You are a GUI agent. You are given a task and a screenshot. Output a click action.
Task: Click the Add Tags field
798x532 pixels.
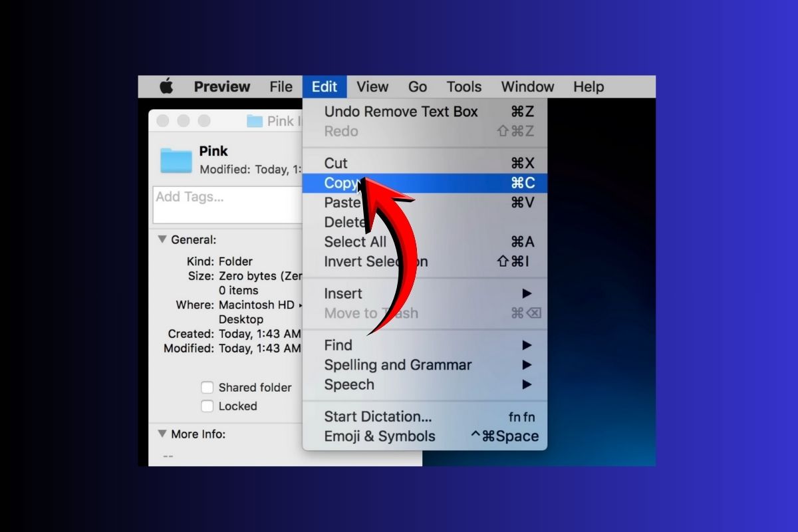[227, 205]
